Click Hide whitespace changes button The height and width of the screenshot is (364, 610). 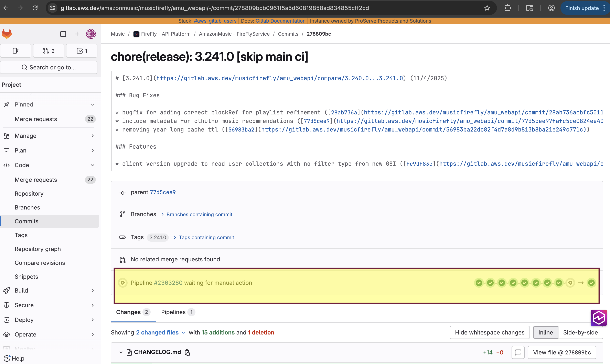coord(489,332)
